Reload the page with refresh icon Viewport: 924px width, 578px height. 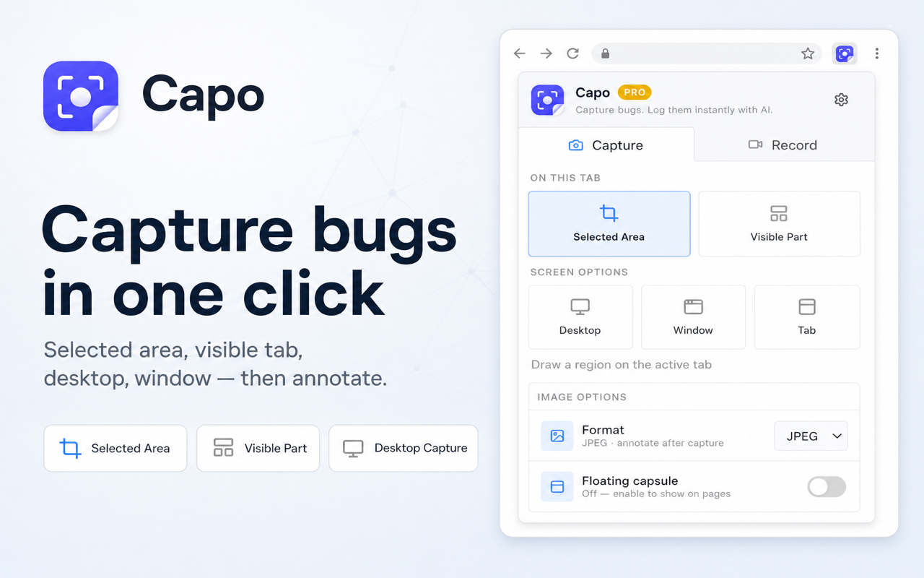click(573, 53)
